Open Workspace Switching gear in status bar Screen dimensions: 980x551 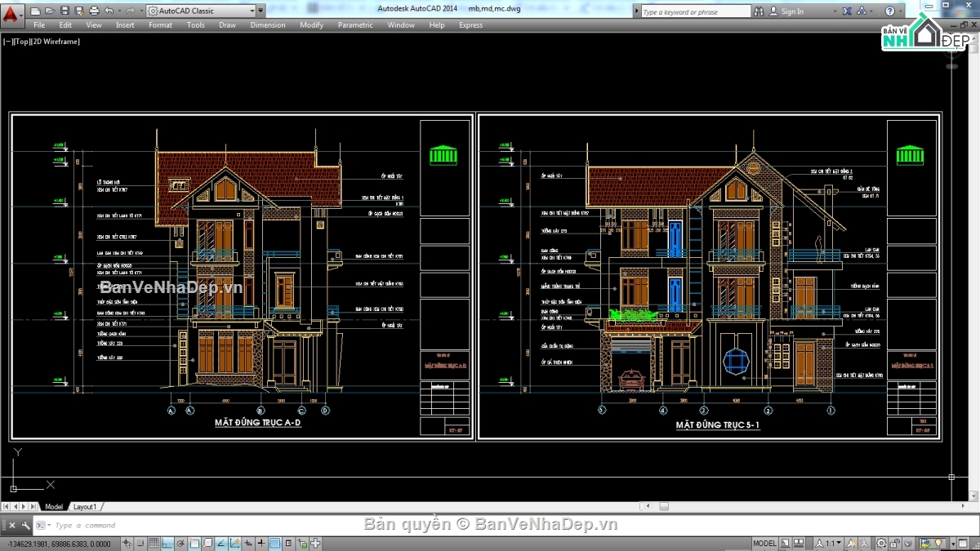pyautogui.click(x=881, y=544)
